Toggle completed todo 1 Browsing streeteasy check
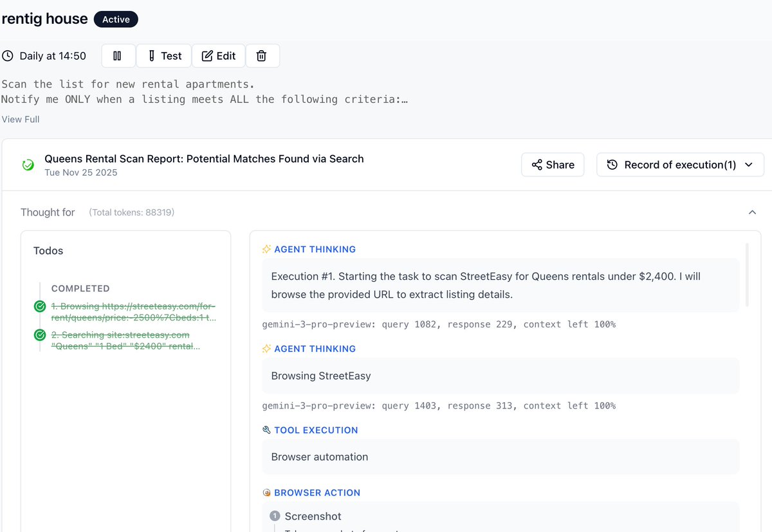The width and height of the screenshot is (772, 532). pos(40,307)
